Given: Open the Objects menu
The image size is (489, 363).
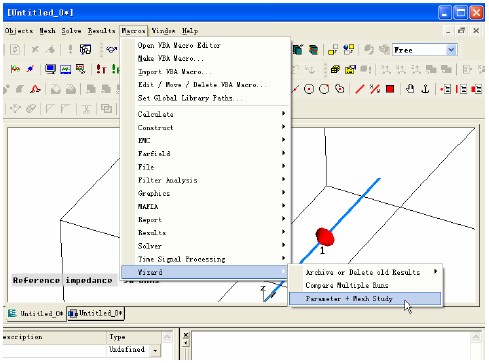Looking at the screenshot, I should pyautogui.click(x=19, y=31).
